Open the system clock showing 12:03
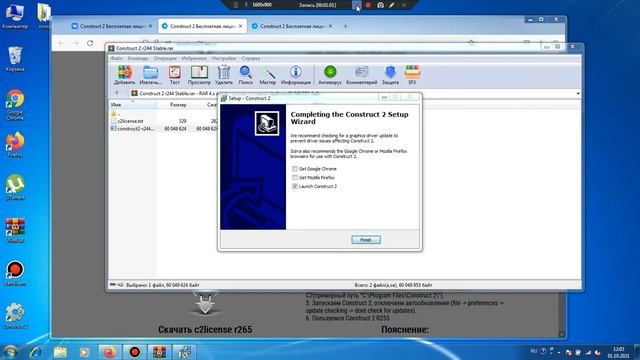This screenshot has height=360, width=640. point(618,352)
